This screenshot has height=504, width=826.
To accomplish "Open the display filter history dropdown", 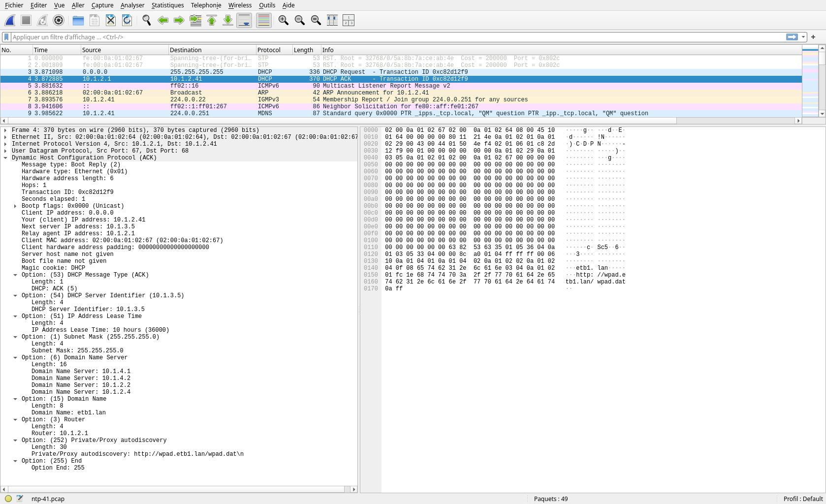I will pos(803,37).
